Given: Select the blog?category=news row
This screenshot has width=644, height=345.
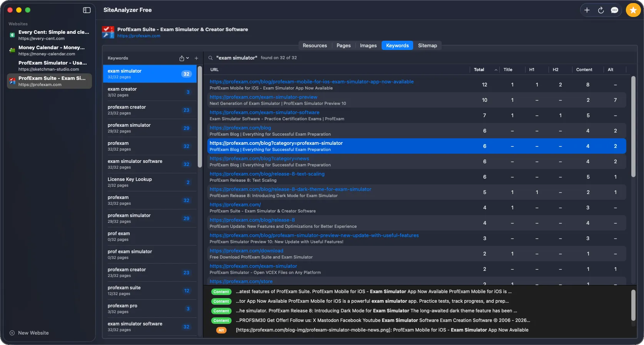Looking at the screenshot, I should pyautogui.click(x=417, y=161).
